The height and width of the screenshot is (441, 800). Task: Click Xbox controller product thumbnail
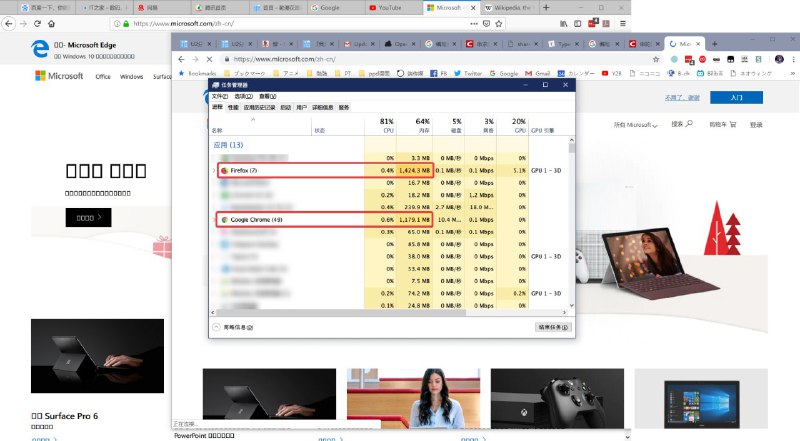pyautogui.click(x=557, y=398)
